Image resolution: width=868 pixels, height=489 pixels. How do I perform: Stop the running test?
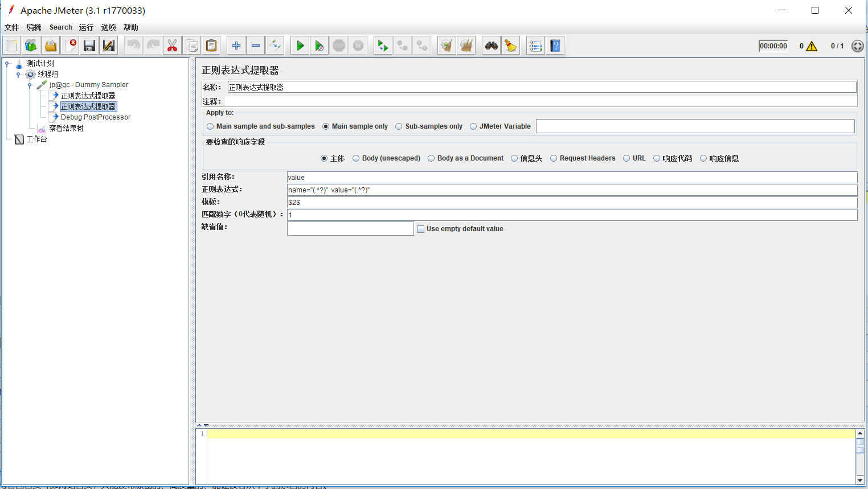tap(339, 46)
